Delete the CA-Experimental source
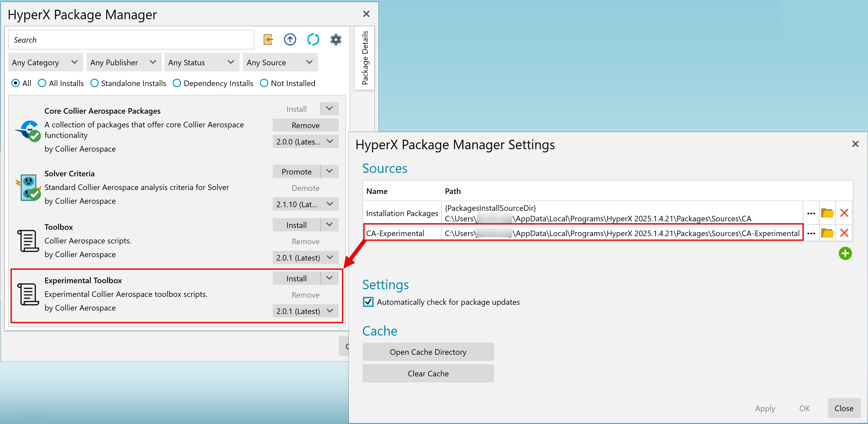 pos(844,233)
